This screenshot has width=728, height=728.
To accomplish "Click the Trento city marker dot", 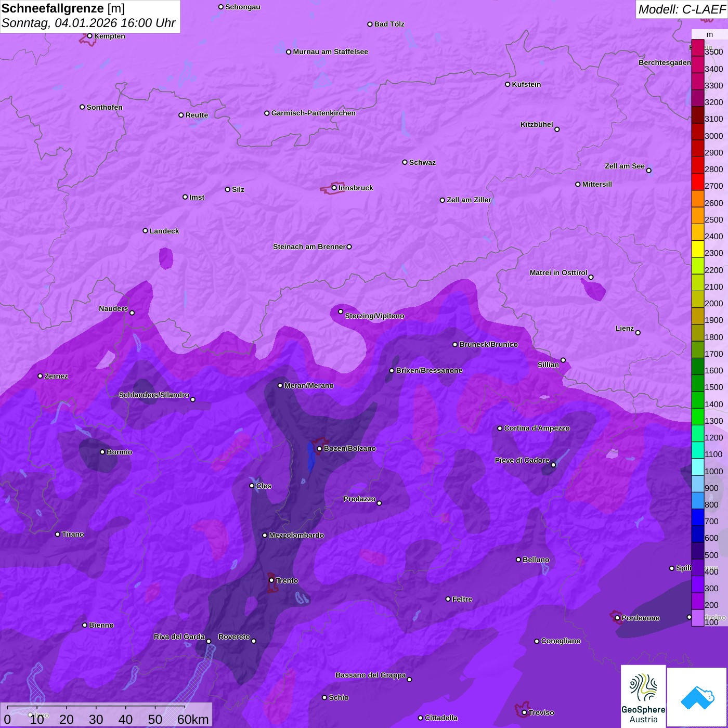I will (271, 580).
